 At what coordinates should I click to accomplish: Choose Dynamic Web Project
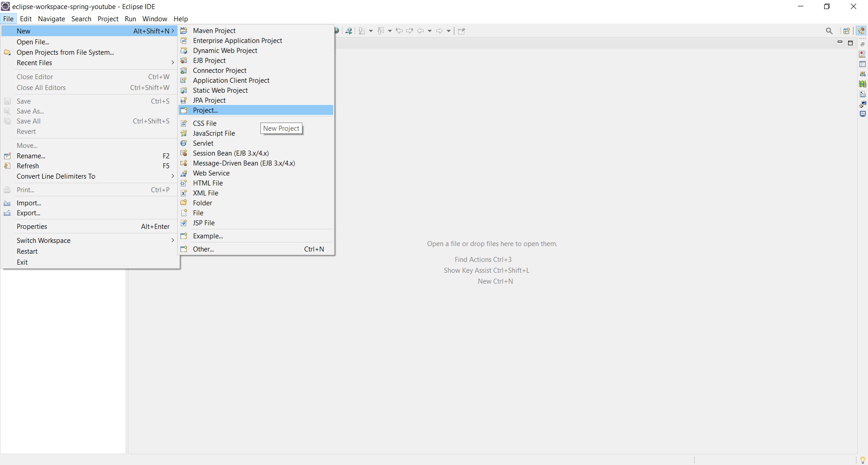256,50
